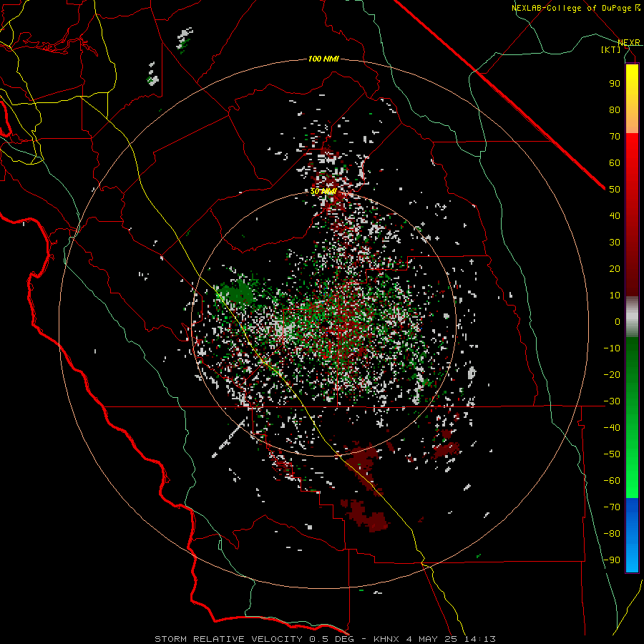Click the gray zero-velocity color bar segment
This screenshot has width=644, height=644.
pos(632,317)
